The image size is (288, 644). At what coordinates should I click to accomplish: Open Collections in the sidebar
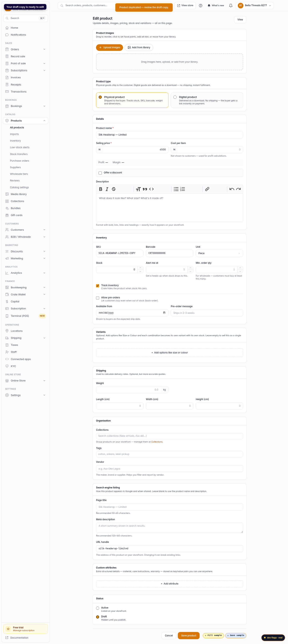[25, 201]
